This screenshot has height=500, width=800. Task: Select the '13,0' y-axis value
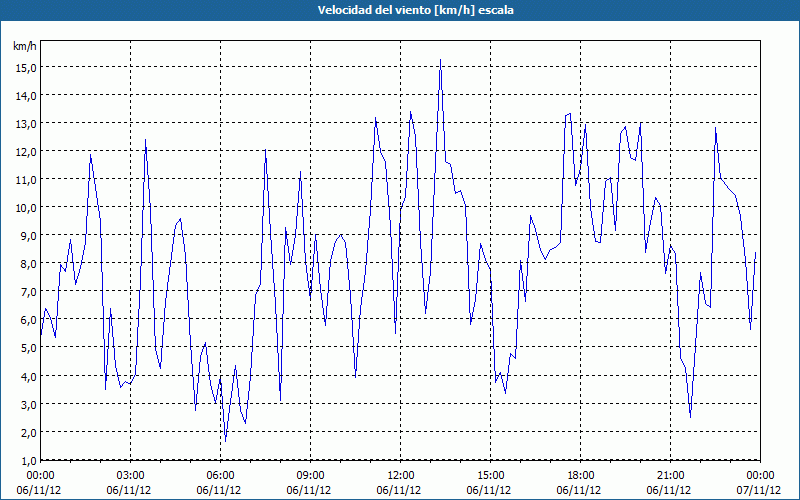point(25,123)
